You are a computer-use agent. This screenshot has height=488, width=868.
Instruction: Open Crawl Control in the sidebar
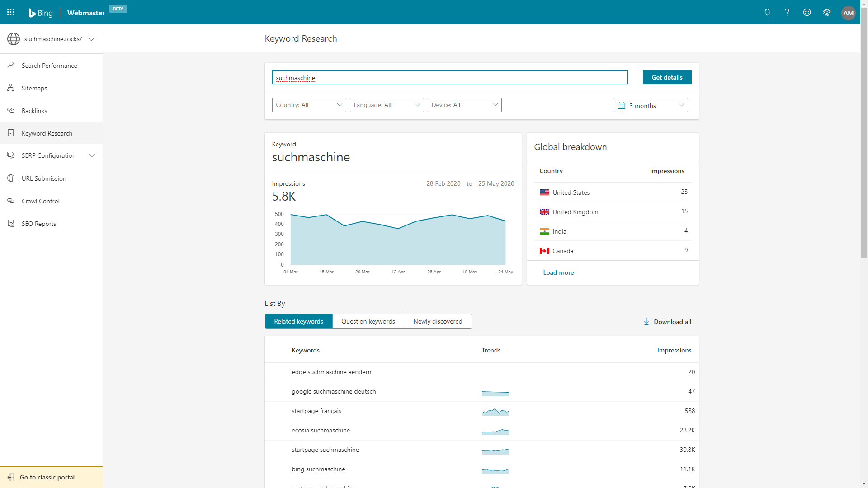(x=52, y=201)
